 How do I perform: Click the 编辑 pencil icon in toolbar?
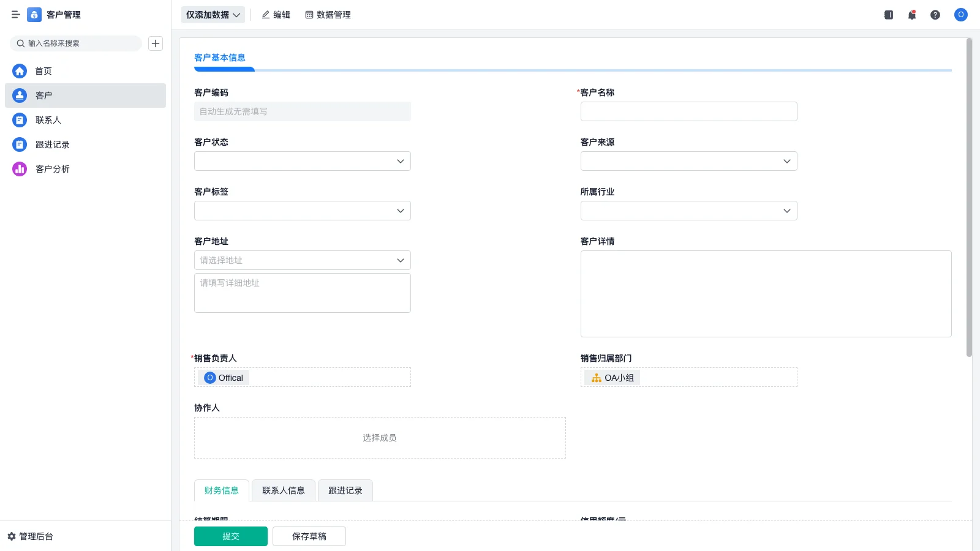click(x=265, y=15)
